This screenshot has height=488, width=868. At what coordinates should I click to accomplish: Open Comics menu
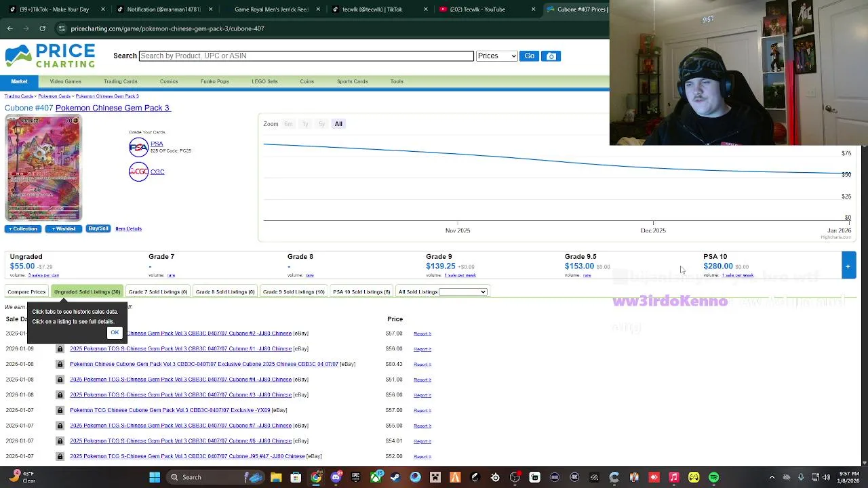[169, 81]
